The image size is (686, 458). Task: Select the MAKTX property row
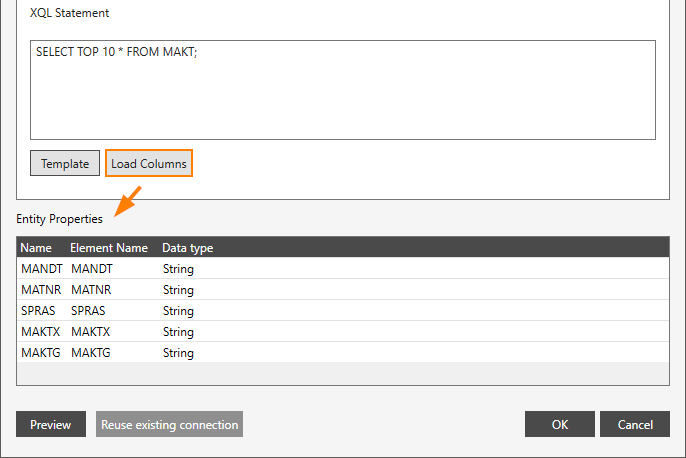[x=343, y=331]
